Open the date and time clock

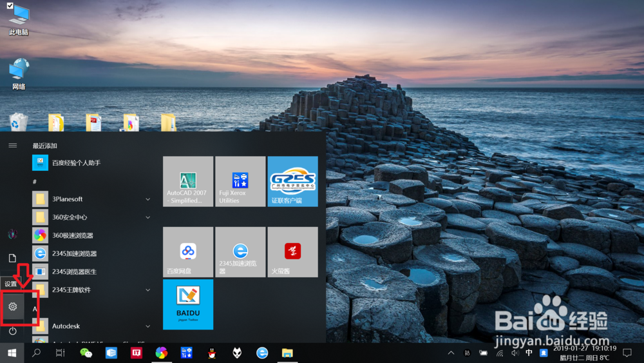pyautogui.click(x=585, y=353)
